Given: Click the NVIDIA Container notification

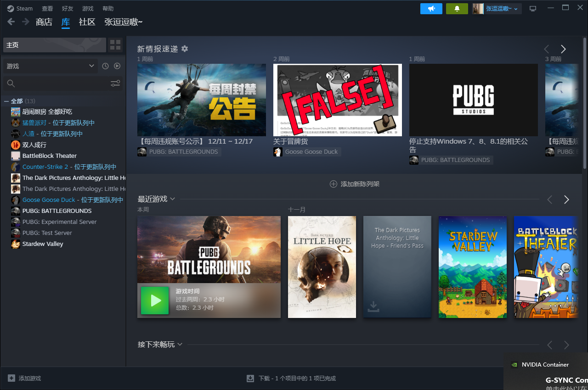Looking at the screenshot, I should click(546, 371).
